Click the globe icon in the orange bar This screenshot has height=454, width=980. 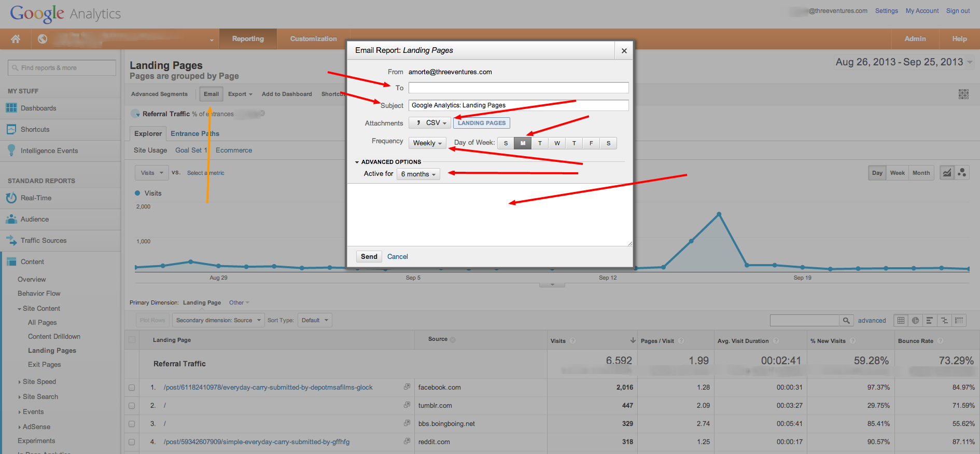pyautogui.click(x=43, y=39)
